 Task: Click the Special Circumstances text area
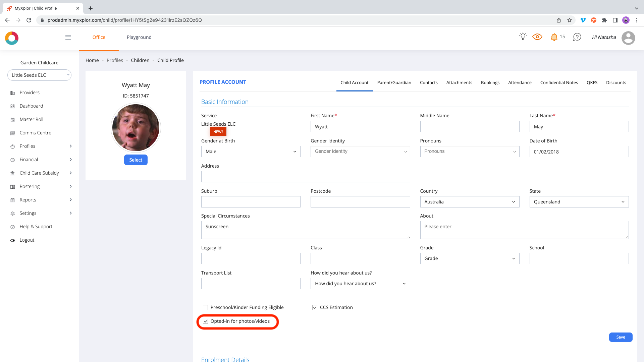305,230
